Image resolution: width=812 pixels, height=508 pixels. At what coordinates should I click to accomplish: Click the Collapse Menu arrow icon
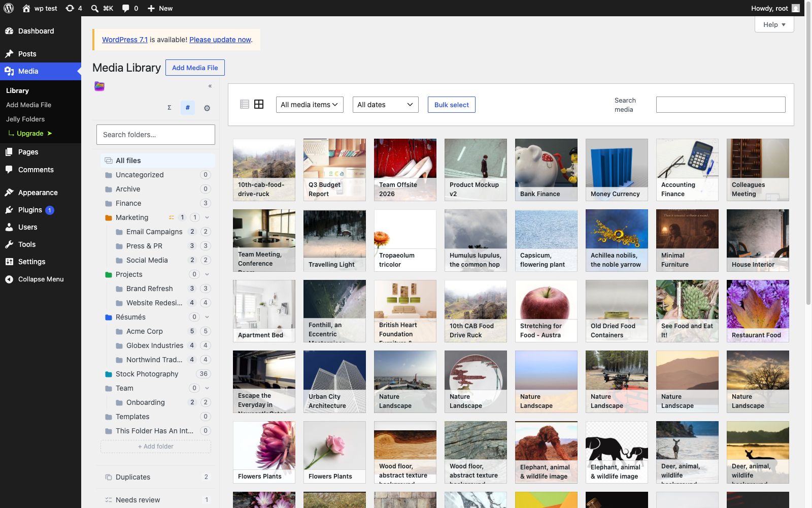tap(9, 279)
